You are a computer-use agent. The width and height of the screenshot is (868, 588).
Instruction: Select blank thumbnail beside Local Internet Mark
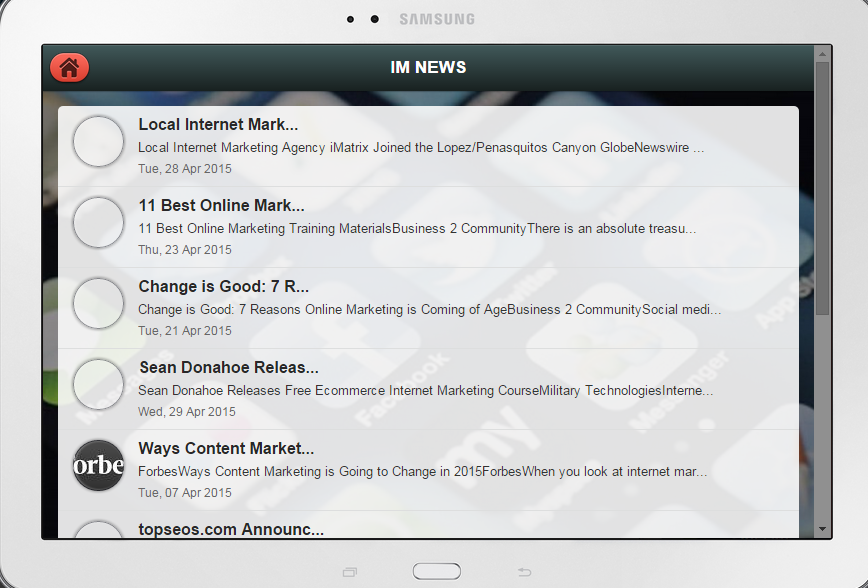tap(99, 141)
